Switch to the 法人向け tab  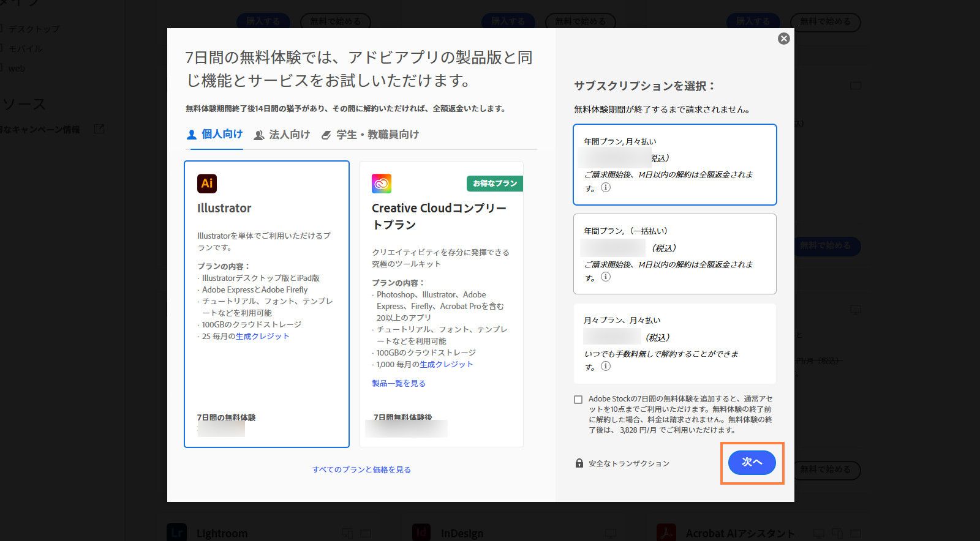282,135
